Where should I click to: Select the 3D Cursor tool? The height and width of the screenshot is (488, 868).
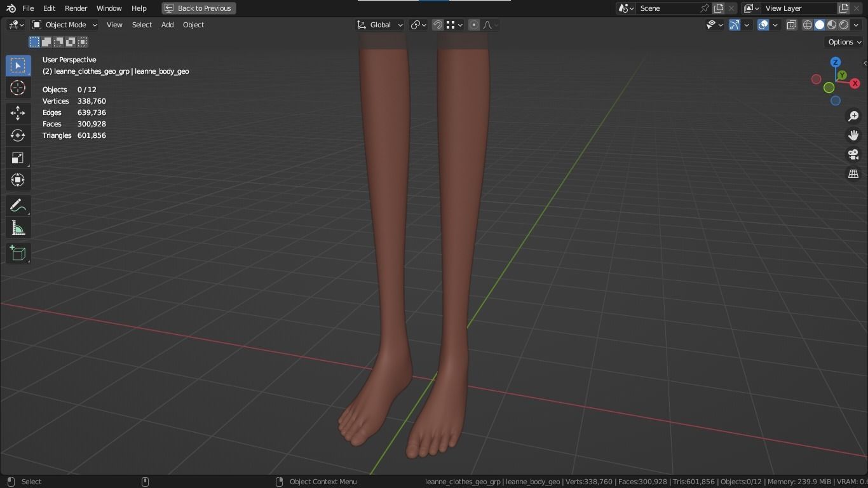click(18, 88)
